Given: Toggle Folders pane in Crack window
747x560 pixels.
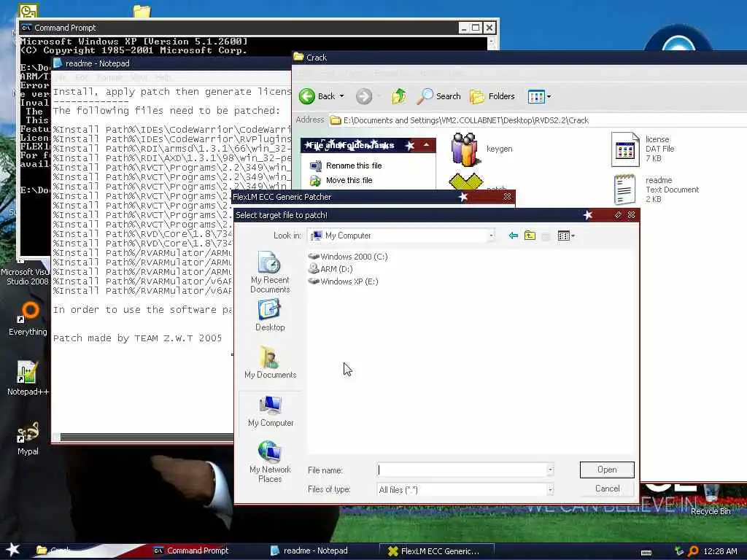Looking at the screenshot, I should (x=492, y=96).
